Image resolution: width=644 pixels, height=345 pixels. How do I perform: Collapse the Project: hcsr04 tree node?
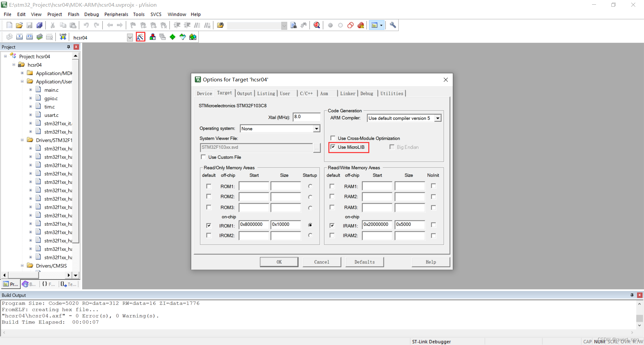5,56
